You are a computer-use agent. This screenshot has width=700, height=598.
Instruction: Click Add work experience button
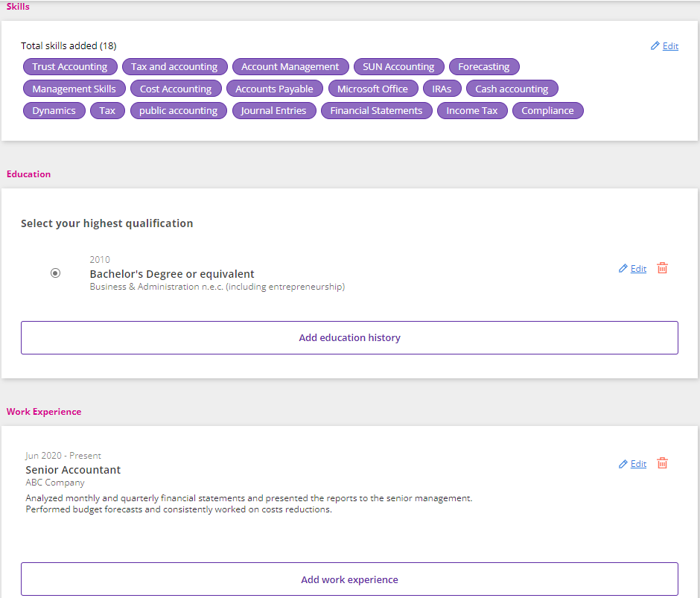point(349,579)
